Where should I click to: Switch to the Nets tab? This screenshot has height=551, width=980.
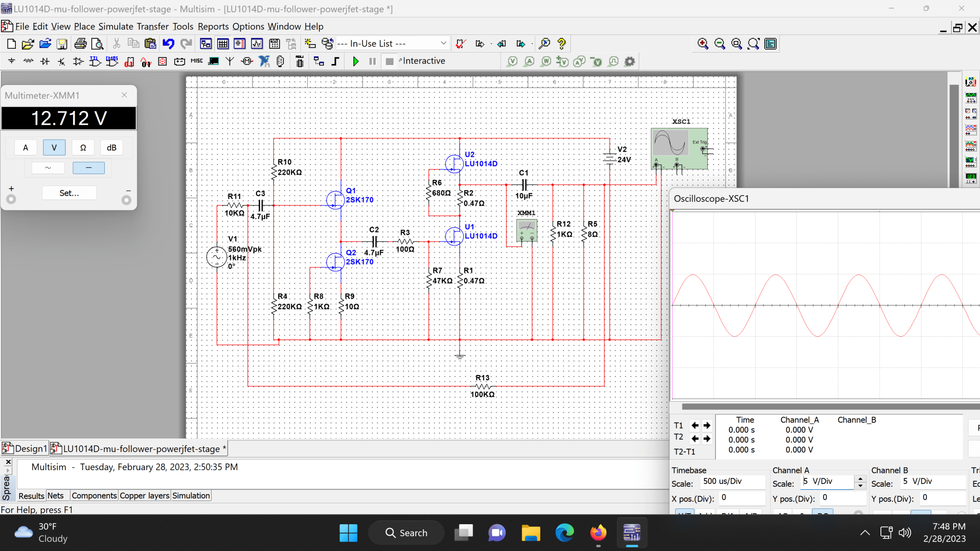tap(56, 496)
